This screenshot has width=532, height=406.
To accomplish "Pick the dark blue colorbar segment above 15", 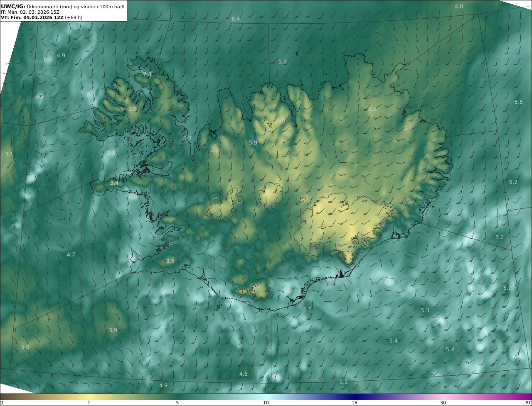I will click(x=355, y=397).
